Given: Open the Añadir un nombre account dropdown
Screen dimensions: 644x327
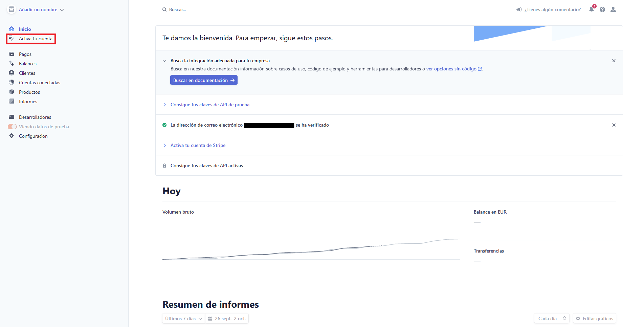Looking at the screenshot, I should (41, 9).
